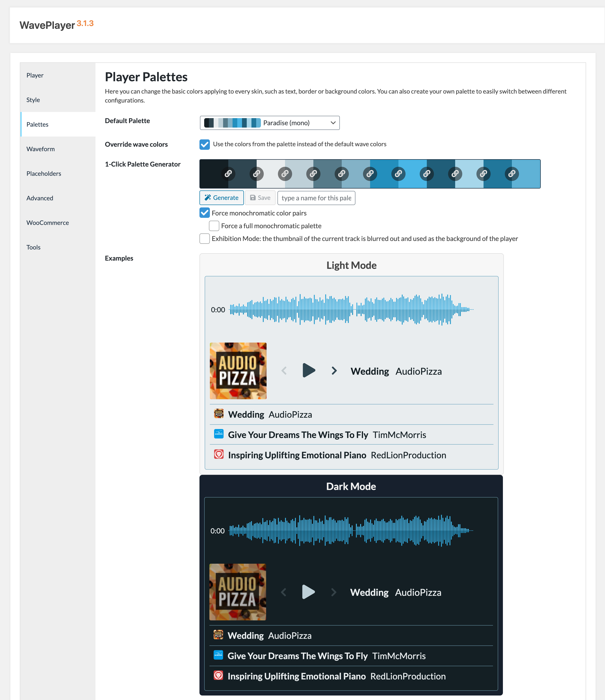Click the Save palette button

tap(260, 198)
